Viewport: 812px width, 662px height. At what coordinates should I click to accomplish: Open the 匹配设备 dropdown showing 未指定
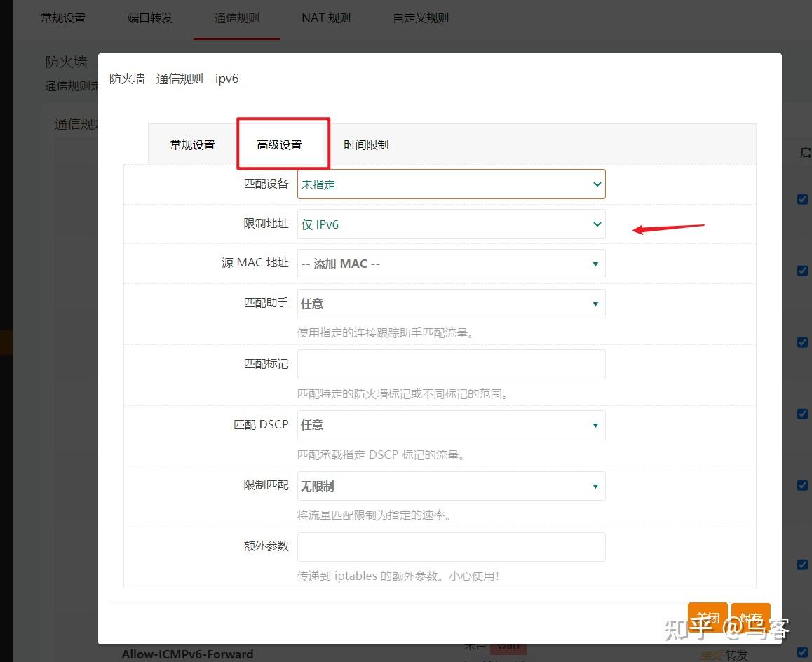[451, 184]
